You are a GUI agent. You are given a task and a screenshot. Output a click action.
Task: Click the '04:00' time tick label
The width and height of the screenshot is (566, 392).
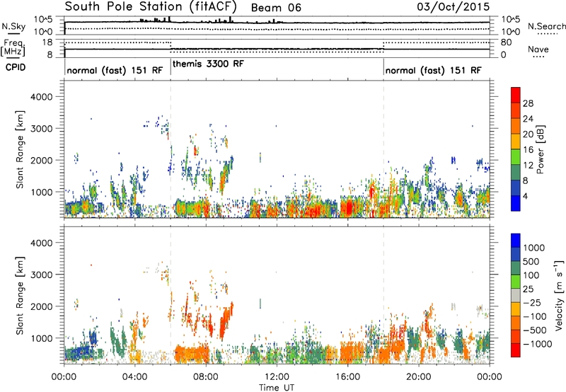click(134, 377)
